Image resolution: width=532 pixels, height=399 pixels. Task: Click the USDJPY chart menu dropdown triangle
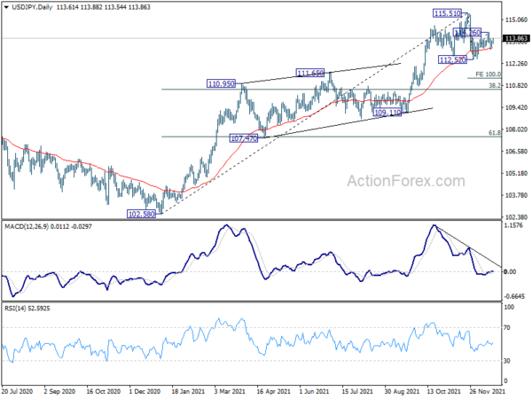click(6, 7)
